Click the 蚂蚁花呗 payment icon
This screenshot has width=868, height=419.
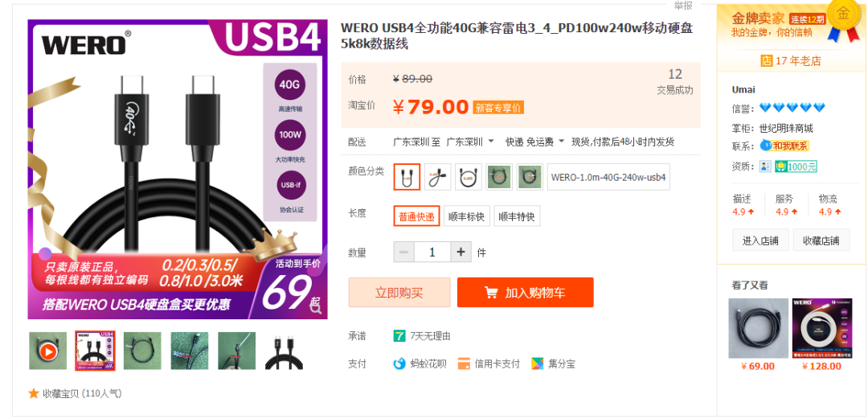399,364
